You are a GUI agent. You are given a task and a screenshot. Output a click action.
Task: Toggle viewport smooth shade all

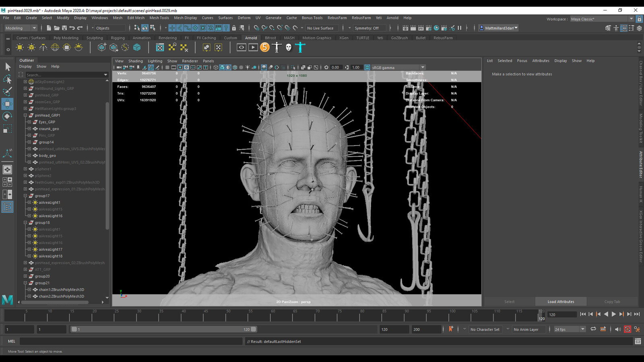[222, 67]
